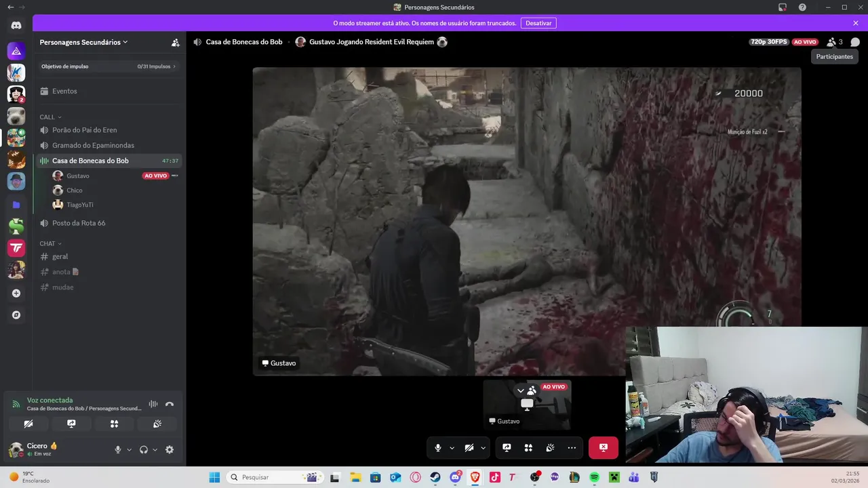This screenshot has width=868, height=488.
Task: Open Steam from the taskbar
Action: click(x=435, y=477)
